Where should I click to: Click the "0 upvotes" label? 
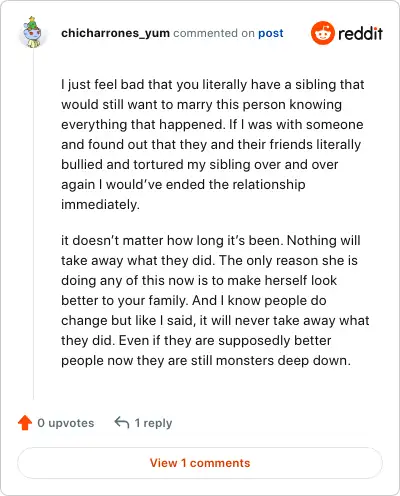[x=66, y=423]
